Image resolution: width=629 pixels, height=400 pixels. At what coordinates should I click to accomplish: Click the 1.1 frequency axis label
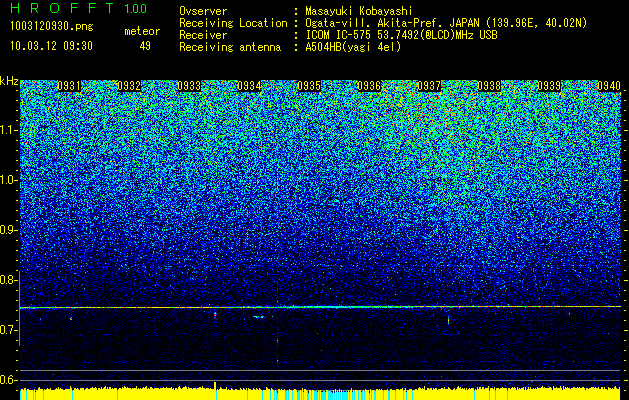click(x=9, y=130)
